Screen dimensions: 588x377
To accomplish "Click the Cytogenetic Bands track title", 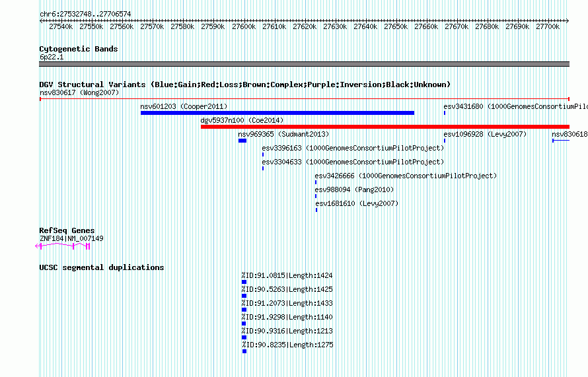I will tap(79, 49).
